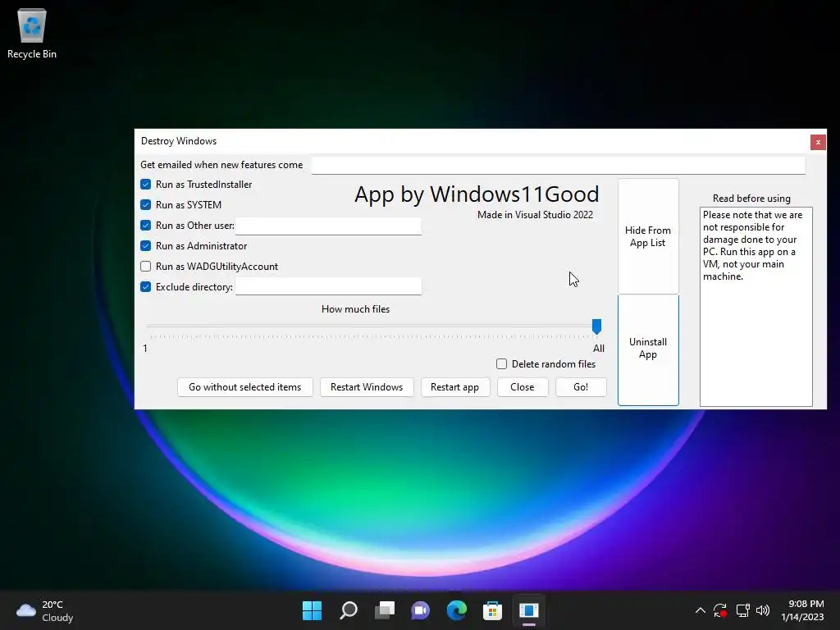The image size is (840, 630).
Task: Open the clock and date panel
Action: click(802, 610)
